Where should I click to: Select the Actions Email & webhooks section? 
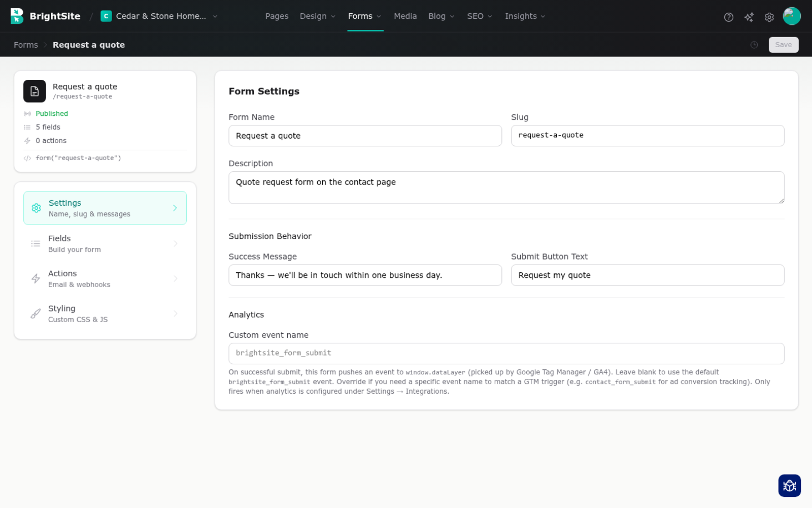tap(105, 278)
